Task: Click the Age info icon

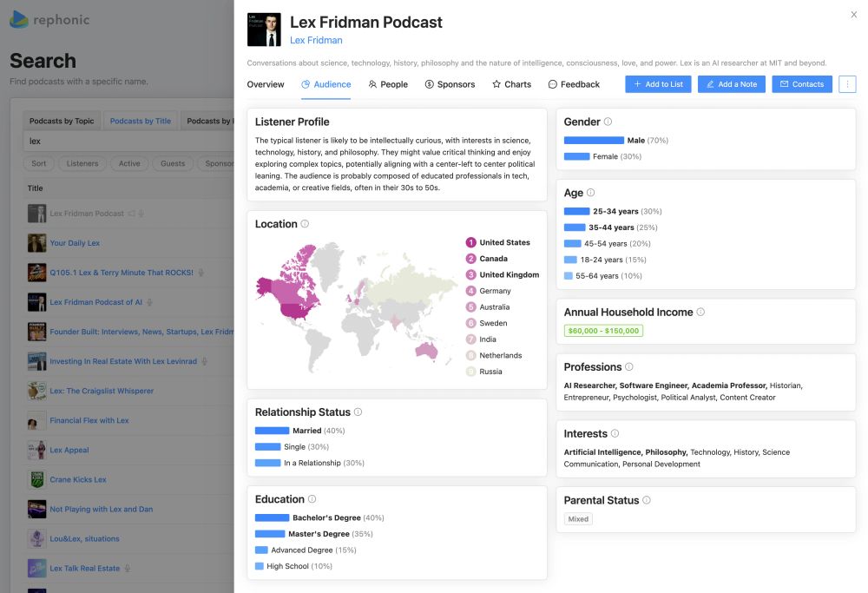Action: (x=590, y=193)
